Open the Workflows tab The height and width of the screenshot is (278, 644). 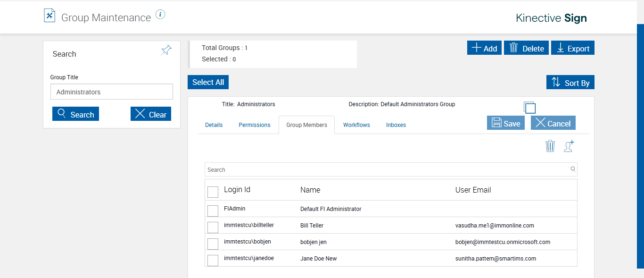(x=356, y=125)
